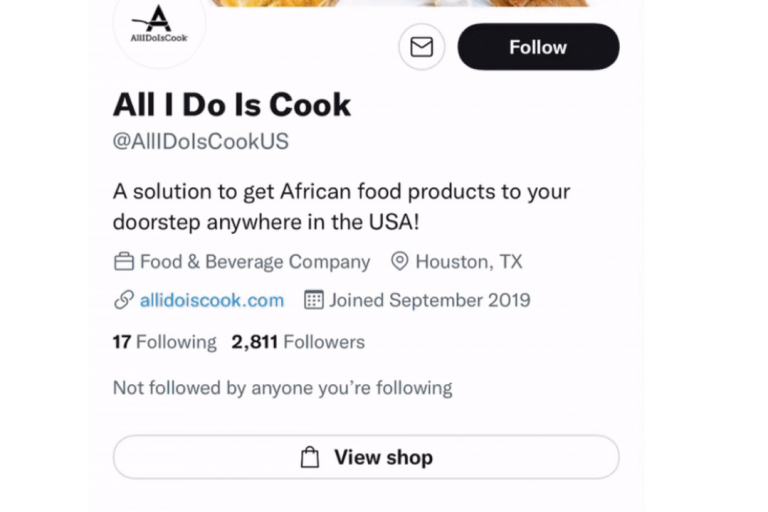Click the calendar joined-date icon

pyautogui.click(x=314, y=300)
